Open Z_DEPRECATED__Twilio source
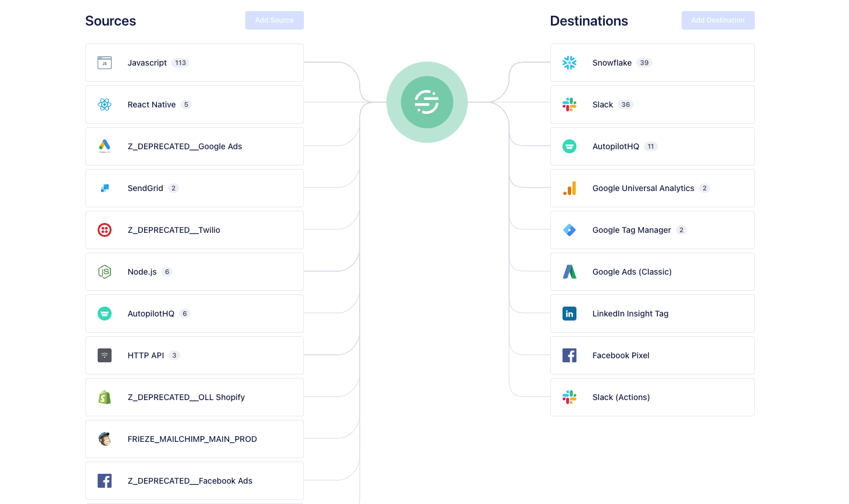 tap(195, 230)
